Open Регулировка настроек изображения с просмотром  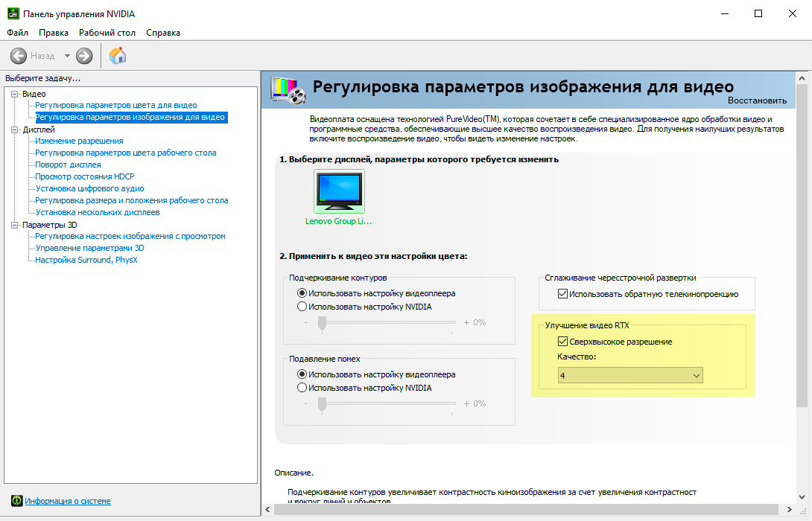(130, 236)
